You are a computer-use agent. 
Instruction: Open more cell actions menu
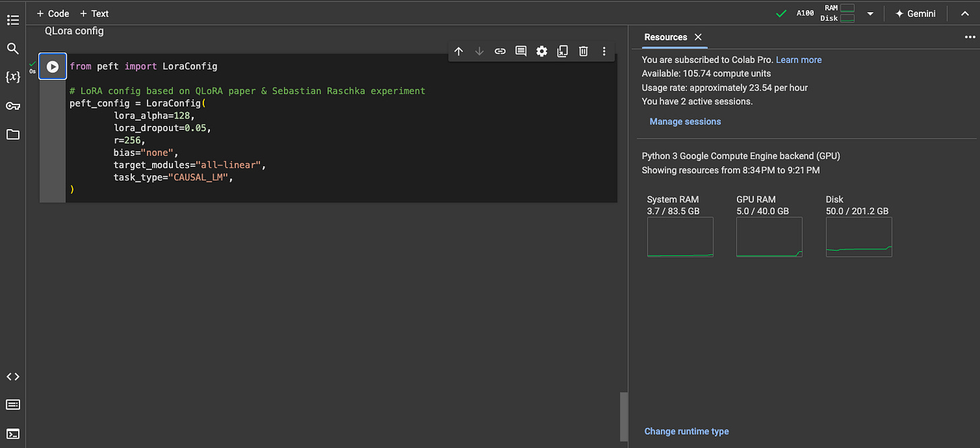[x=604, y=51]
